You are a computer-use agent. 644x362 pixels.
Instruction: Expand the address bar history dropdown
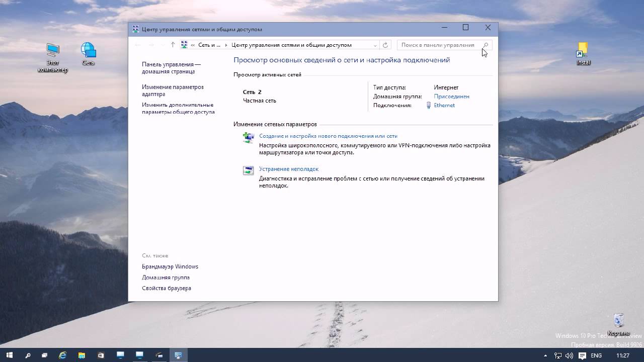(x=375, y=45)
